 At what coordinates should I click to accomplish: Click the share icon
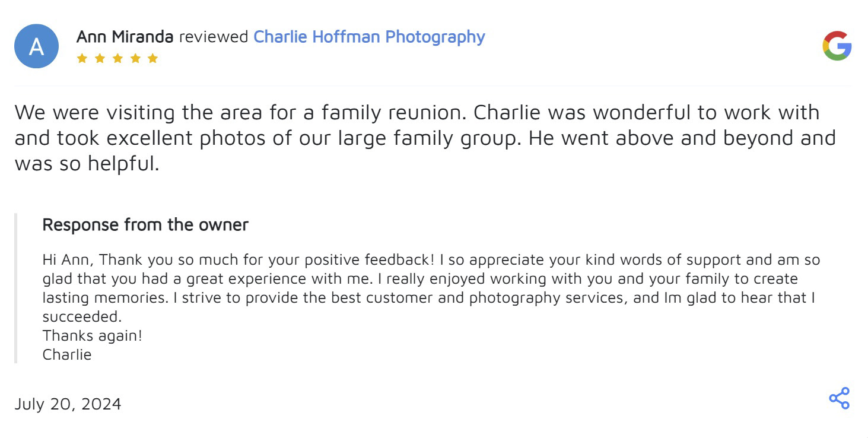[x=839, y=398]
